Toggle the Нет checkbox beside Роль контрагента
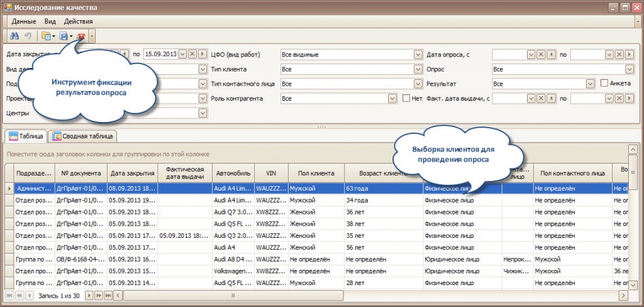This screenshot has width=644, height=307. (x=406, y=98)
